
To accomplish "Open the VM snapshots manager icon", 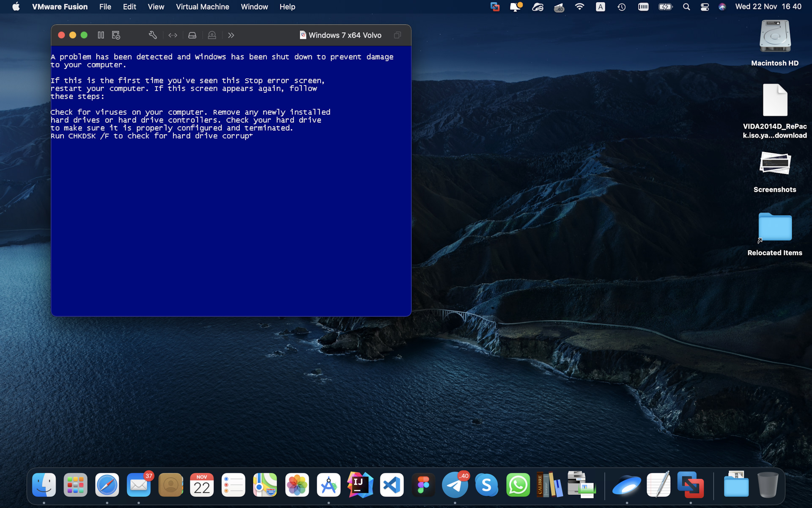I will click(x=116, y=35).
